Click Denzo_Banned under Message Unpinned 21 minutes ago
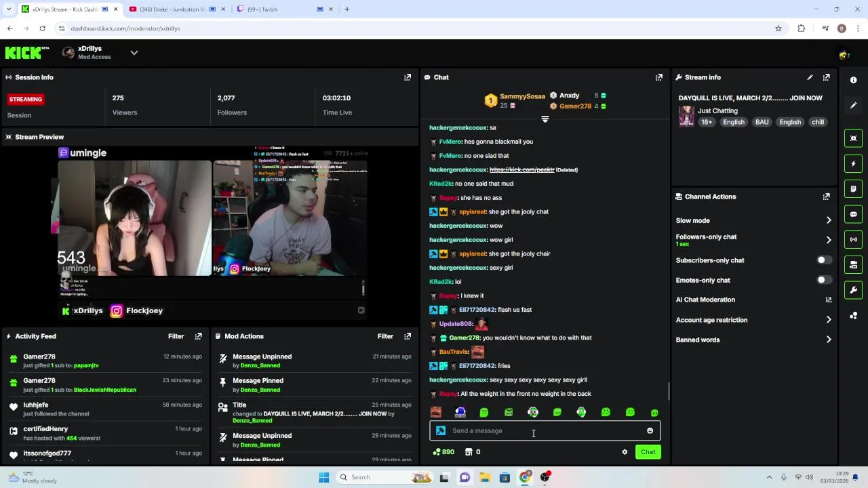This screenshot has width=868, height=488. tap(260, 365)
